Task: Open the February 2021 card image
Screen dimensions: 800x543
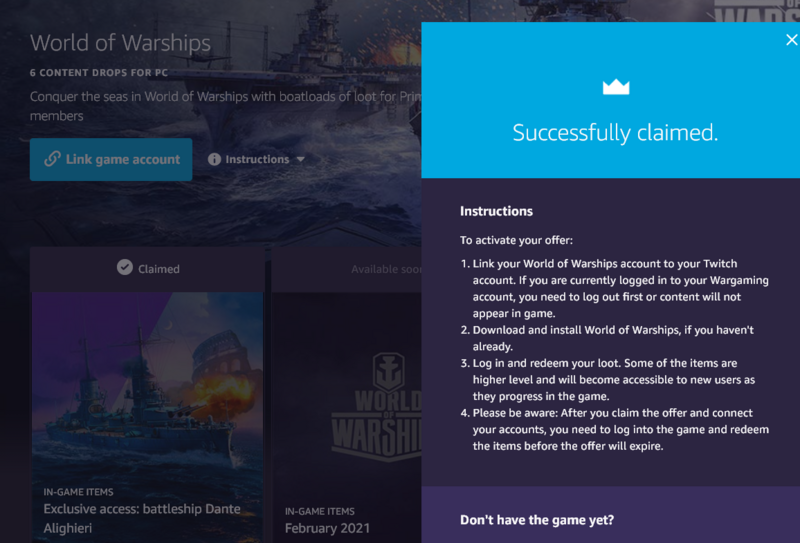Action: pos(346,400)
